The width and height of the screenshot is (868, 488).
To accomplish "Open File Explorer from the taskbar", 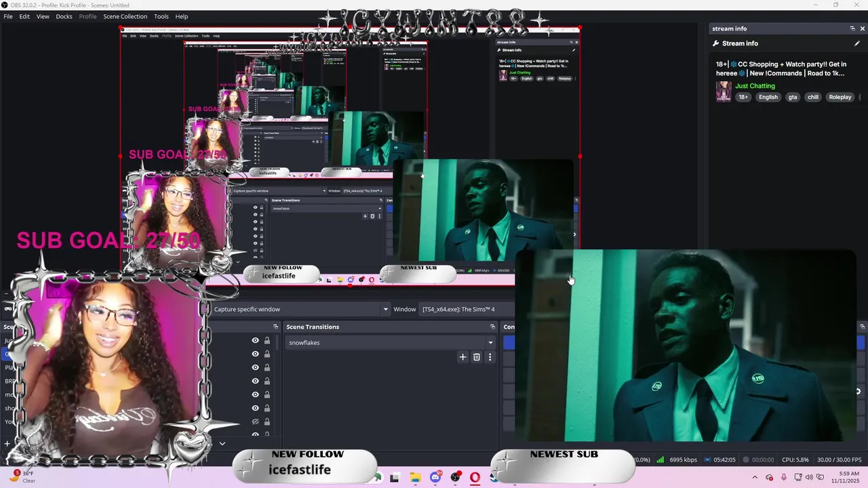I will pos(415,478).
